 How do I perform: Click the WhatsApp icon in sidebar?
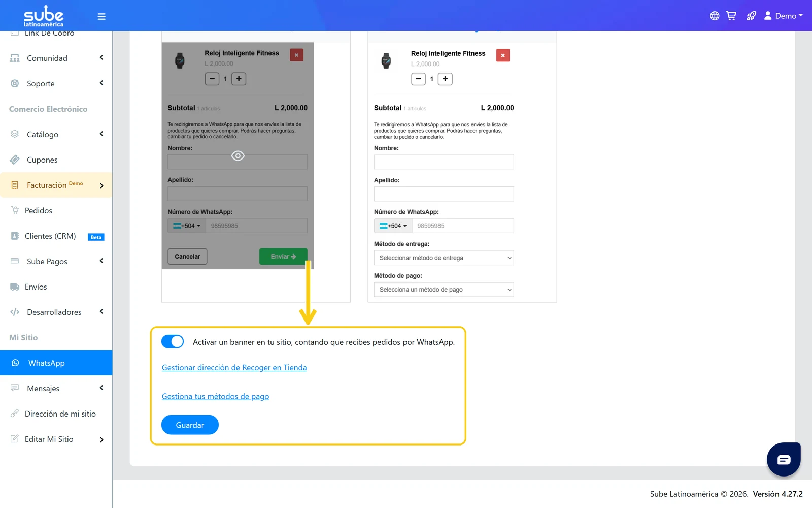coord(15,363)
